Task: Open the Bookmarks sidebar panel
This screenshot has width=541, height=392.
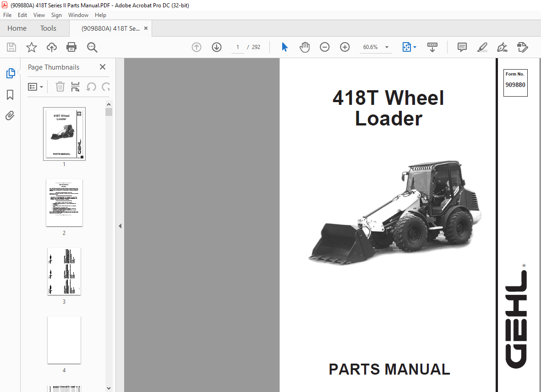Action: (10, 95)
